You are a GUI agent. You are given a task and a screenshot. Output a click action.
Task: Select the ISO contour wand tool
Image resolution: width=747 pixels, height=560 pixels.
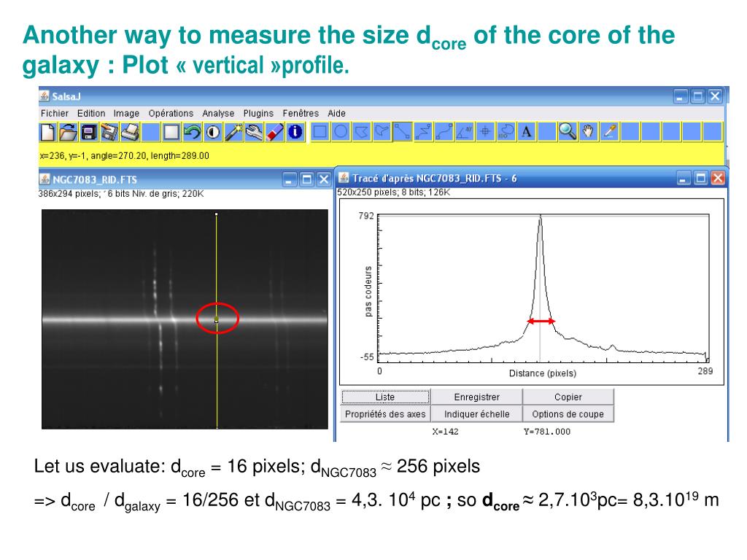coord(506,131)
